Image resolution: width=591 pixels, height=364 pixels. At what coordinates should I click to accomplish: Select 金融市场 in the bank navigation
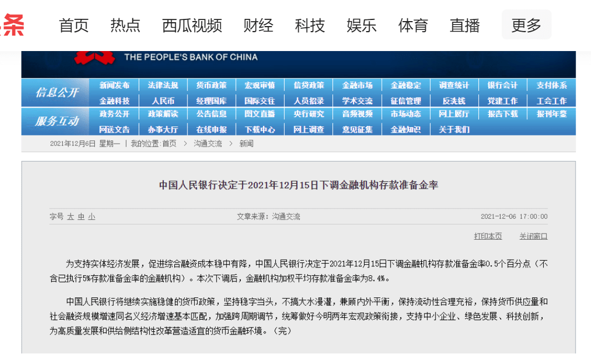tap(357, 85)
